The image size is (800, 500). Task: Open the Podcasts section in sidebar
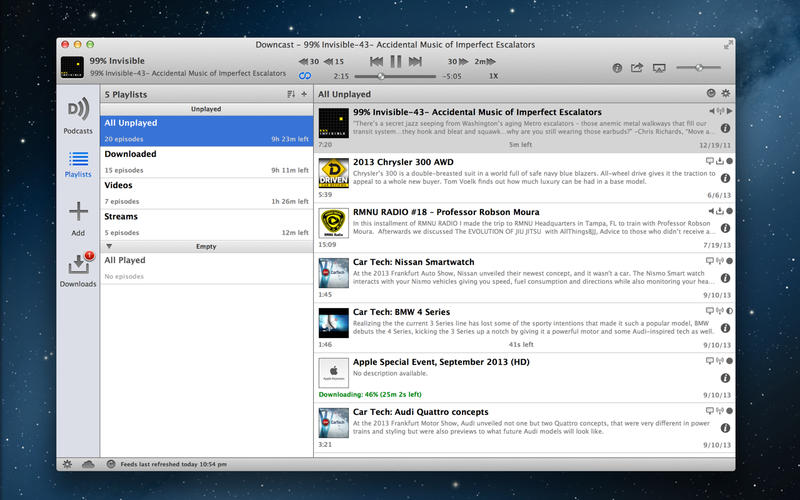tap(78, 116)
